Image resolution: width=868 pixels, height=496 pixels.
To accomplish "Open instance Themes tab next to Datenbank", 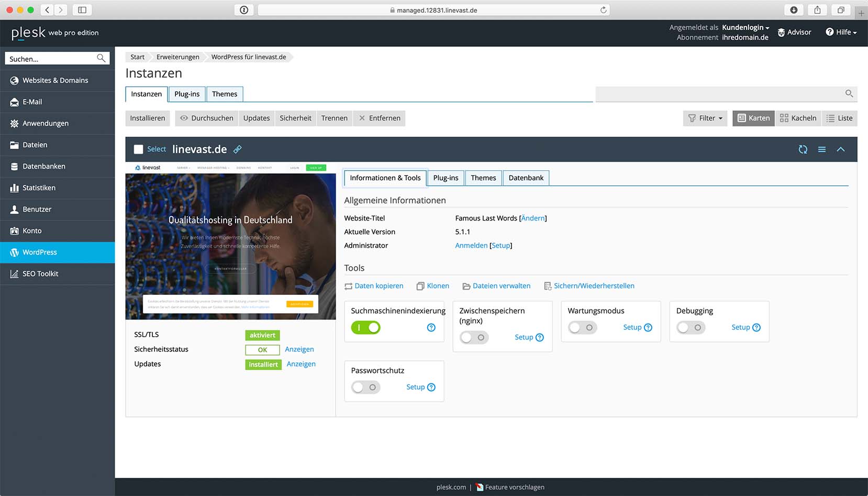I will click(483, 178).
